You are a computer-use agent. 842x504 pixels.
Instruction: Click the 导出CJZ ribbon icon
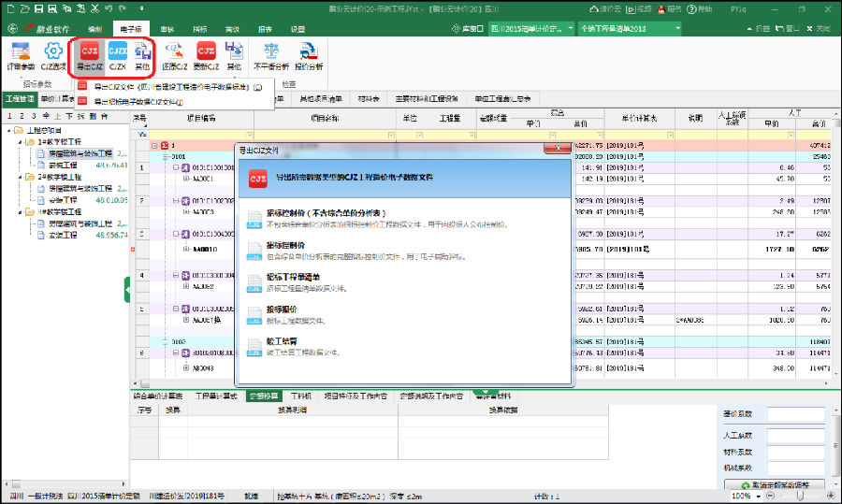[x=90, y=54]
